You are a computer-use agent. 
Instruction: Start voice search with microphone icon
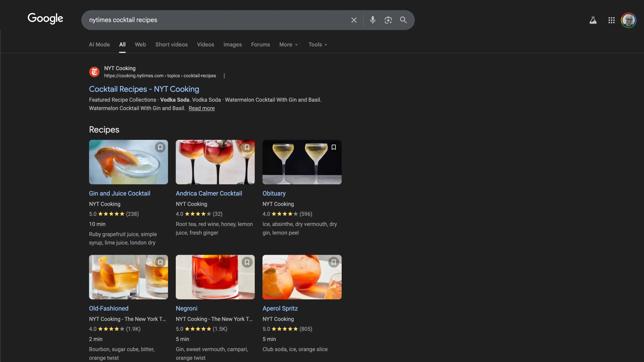373,20
